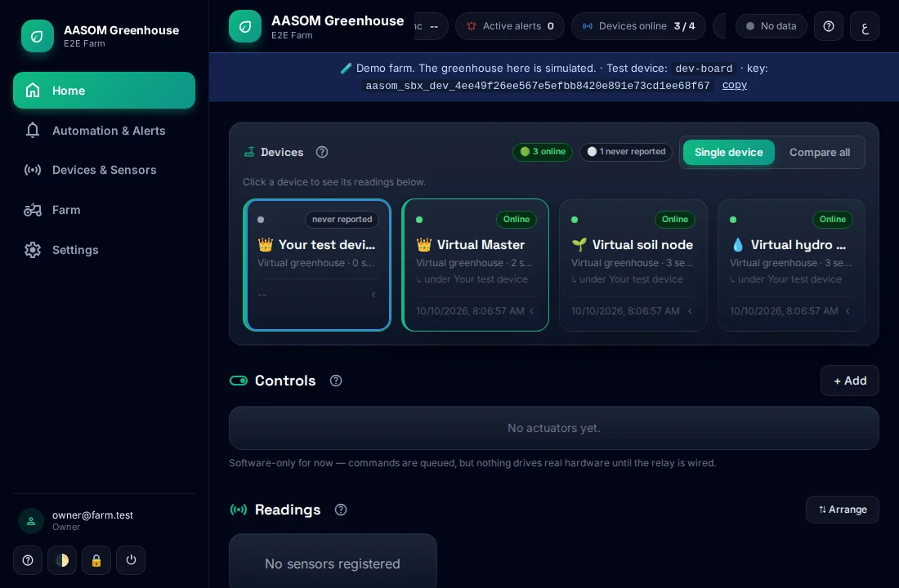Click the padlock icon in sidebar footer
This screenshot has width=899, height=588.
click(96, 560)
